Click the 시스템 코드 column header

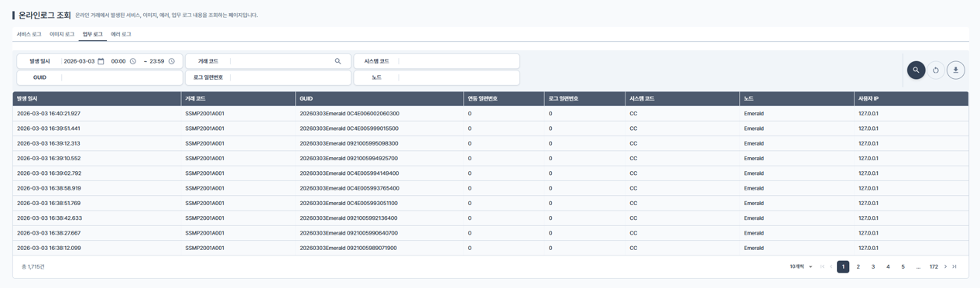(x=682, y=98)
